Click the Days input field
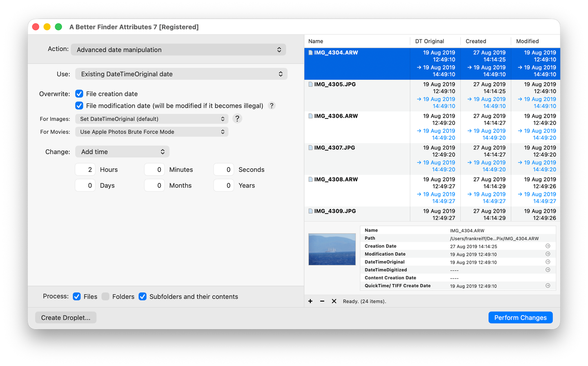 coord(85,185)
